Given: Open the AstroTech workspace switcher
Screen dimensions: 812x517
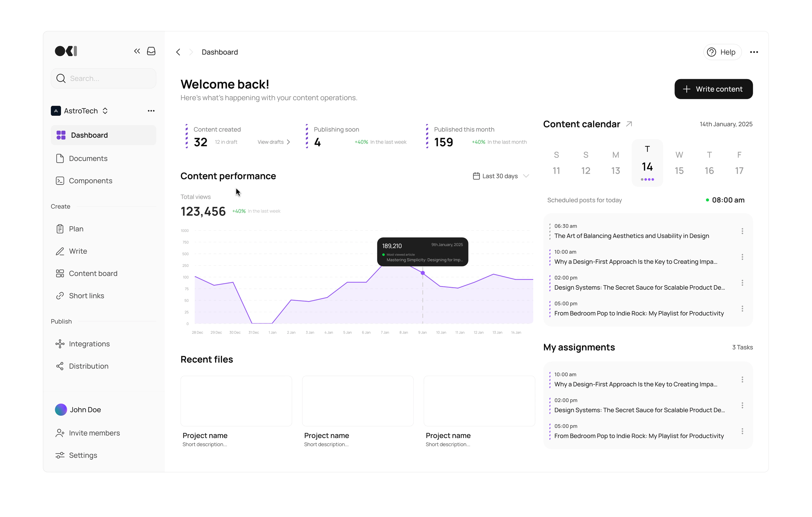Looking at the screenshot, I should coord(79,111).
